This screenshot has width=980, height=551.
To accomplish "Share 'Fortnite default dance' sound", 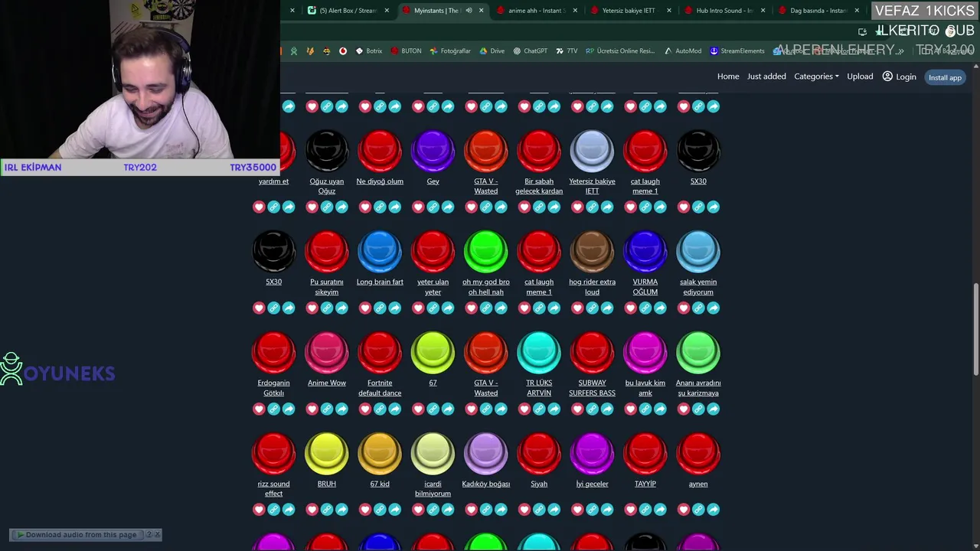I will click(x=395, y=409).
